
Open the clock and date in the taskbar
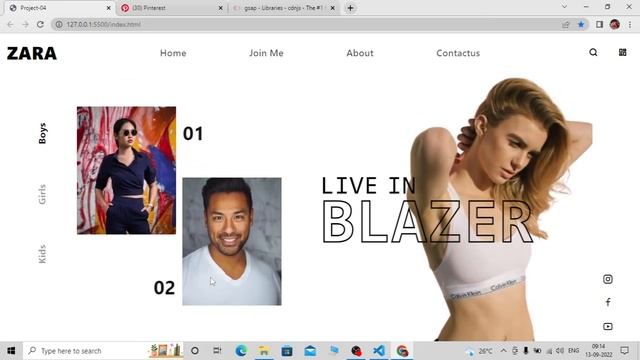599,351
